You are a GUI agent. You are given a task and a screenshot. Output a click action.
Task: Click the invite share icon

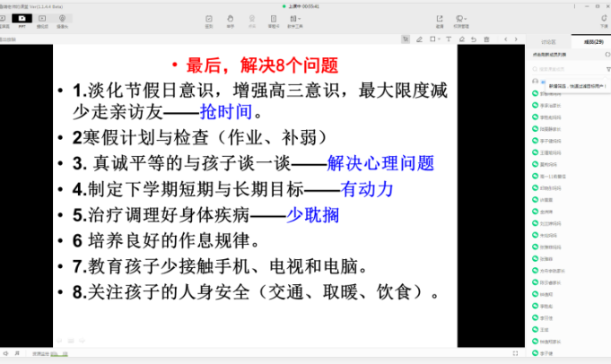coord(441,19)
